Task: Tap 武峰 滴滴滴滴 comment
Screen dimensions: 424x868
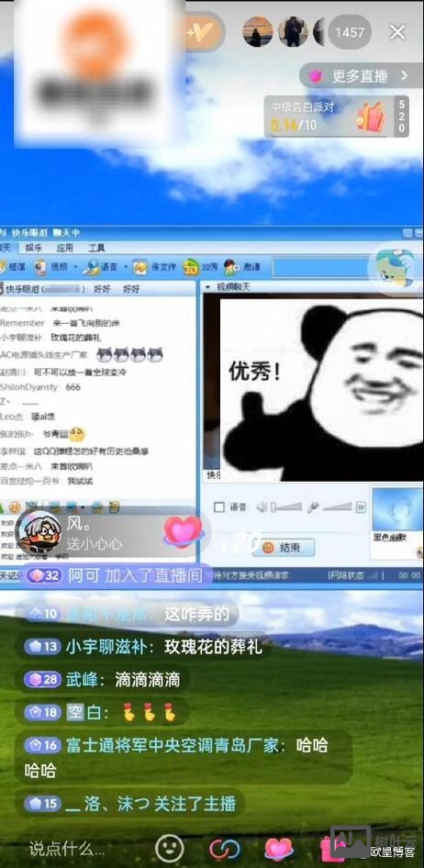Action: [x=103, y=679]
